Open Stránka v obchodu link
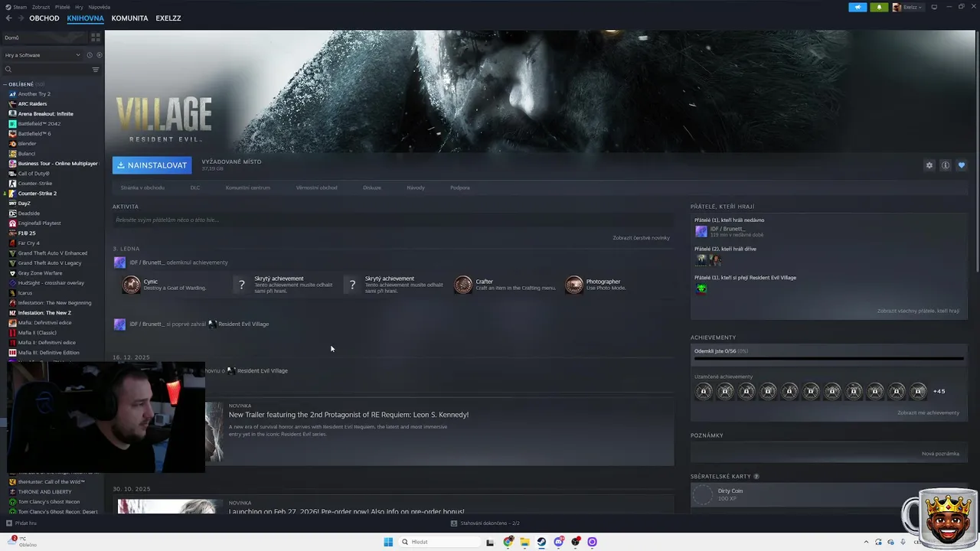Screen dimensions: 980x551 142,187
